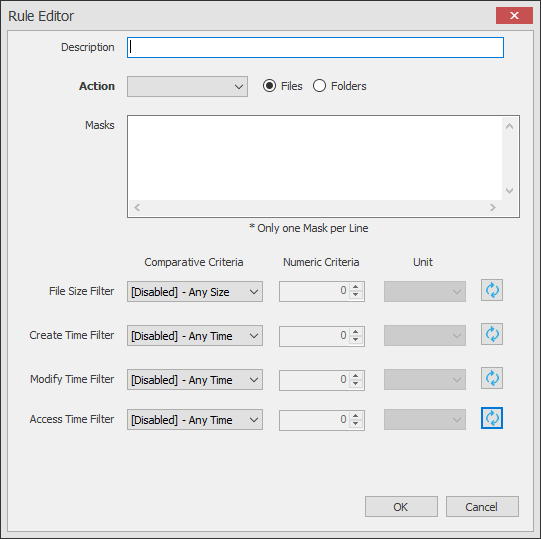This screenshot has width=541, height=539.
Task: Click into the Masks text area
Action: pos(315,158)
